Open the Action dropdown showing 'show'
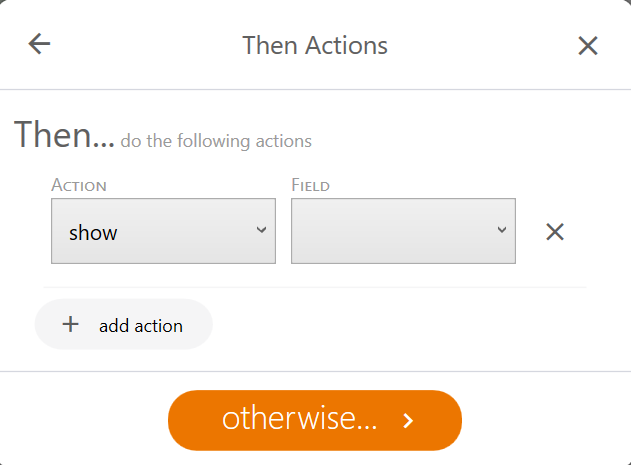 pos(163,231)
